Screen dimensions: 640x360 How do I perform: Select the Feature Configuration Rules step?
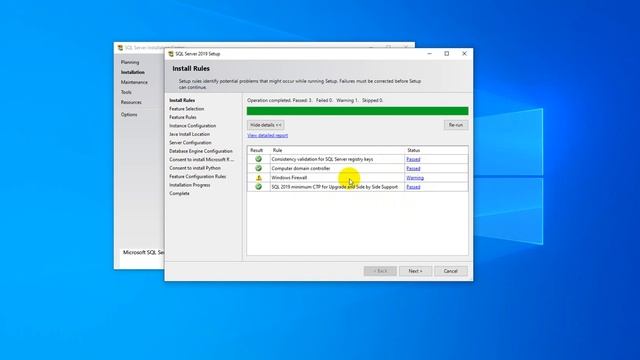[x=198, y=176]
